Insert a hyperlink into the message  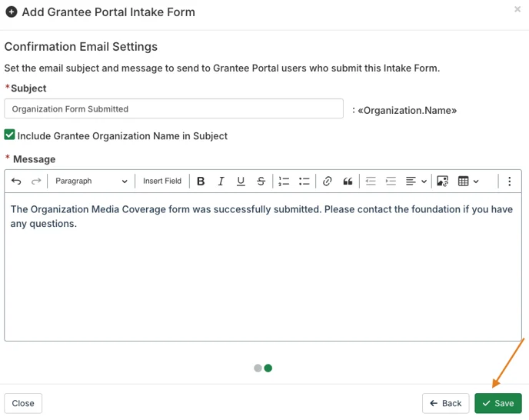click(327, 182)
